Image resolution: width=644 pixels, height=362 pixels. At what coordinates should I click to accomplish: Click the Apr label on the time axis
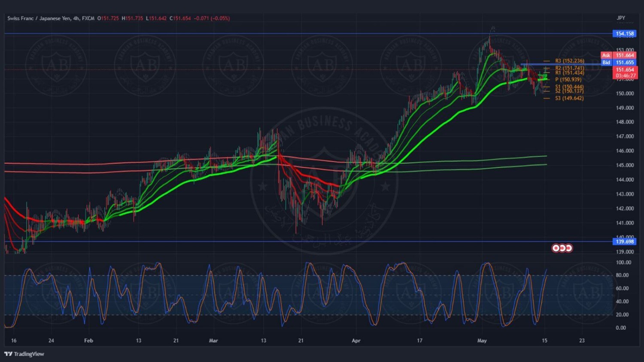click(x=356, y=341)
